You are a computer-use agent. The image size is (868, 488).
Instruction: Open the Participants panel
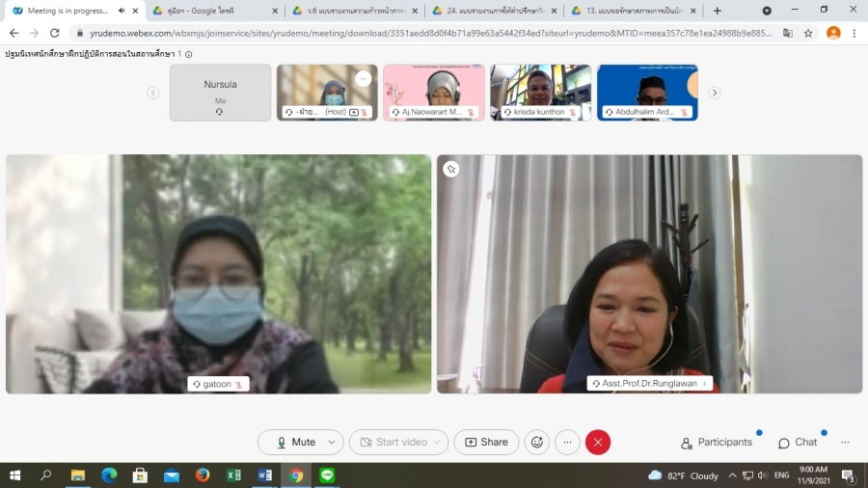[x=717, y=442]
